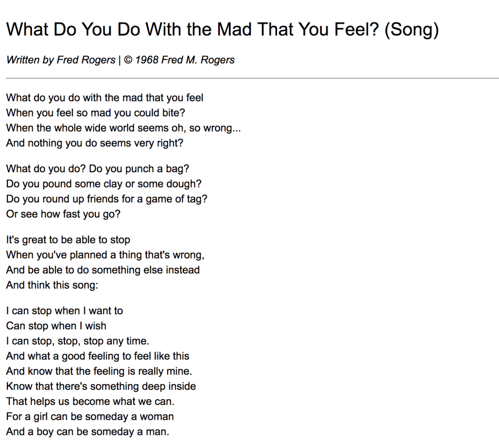Click the horizontal divider line below the byline
Image resolution: width=499 pixels, height=448 pixels.
click(252, 78)
